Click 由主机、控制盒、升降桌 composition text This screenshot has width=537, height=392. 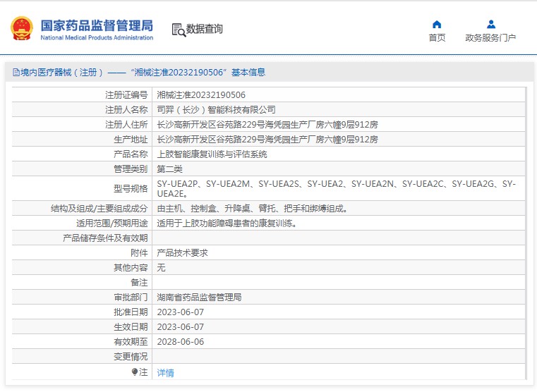point(252,208)
